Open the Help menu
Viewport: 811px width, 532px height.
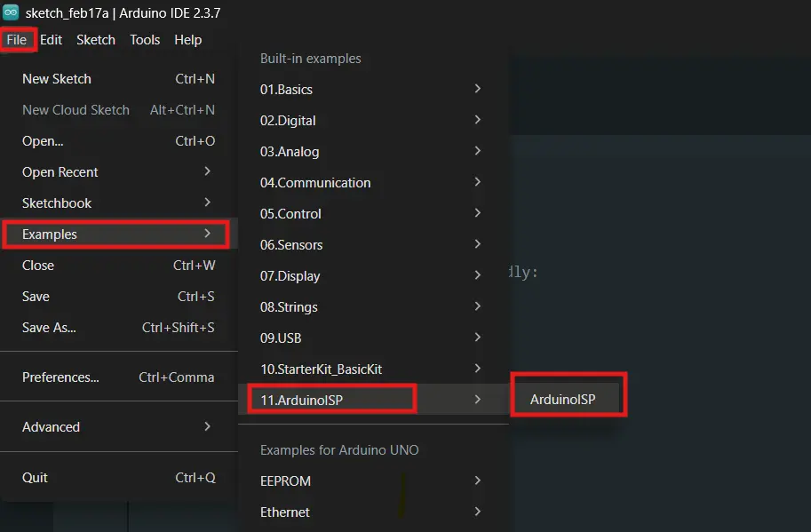(187, 40)
